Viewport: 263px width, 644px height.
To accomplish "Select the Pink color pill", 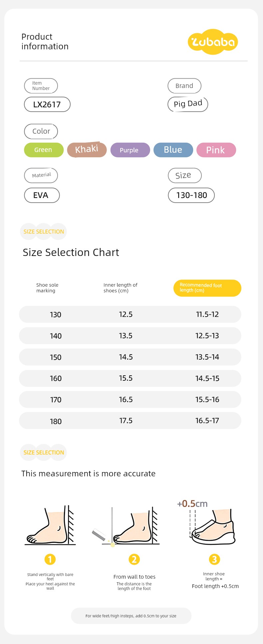I will pos(216,150).
